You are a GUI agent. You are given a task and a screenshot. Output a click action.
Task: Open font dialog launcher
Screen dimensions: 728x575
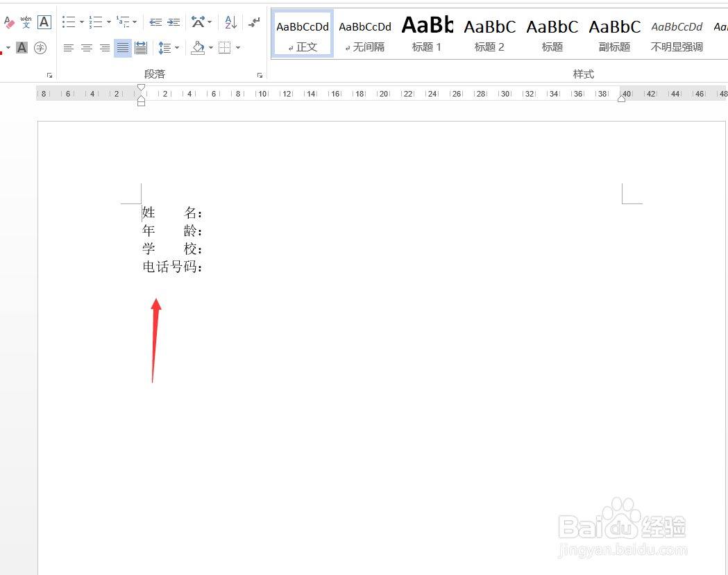50,75
